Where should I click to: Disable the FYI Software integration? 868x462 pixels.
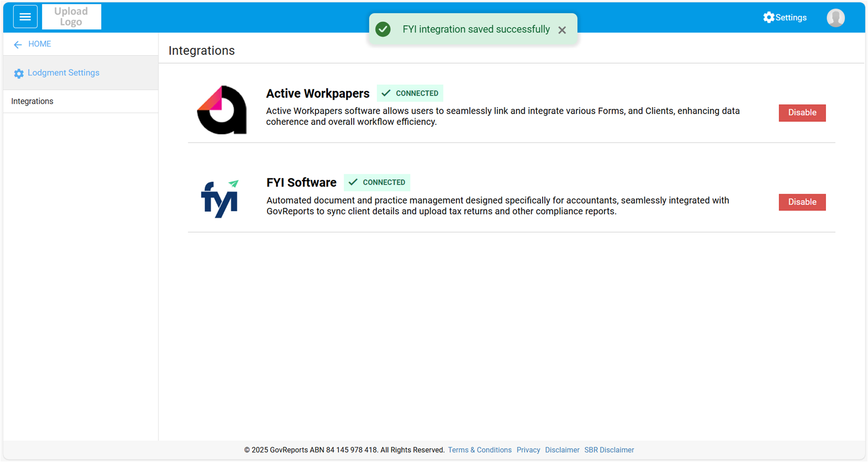coord(801,202)
